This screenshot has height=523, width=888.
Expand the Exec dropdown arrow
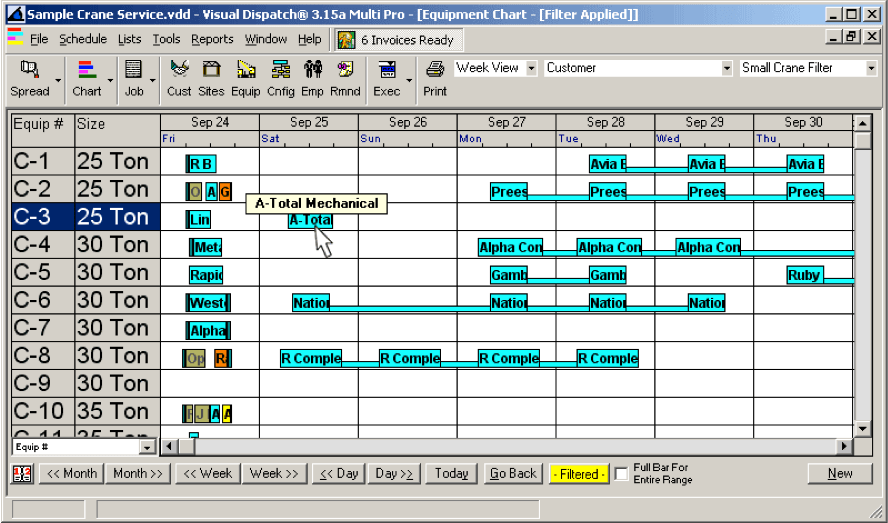[409, 80]
